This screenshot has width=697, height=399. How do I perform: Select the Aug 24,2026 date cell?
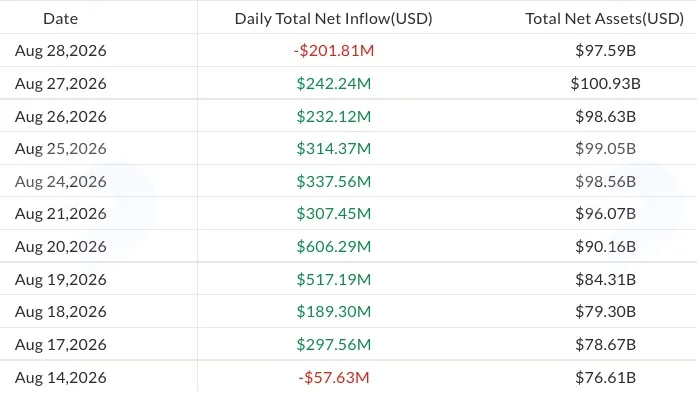(x=60, y=181)
